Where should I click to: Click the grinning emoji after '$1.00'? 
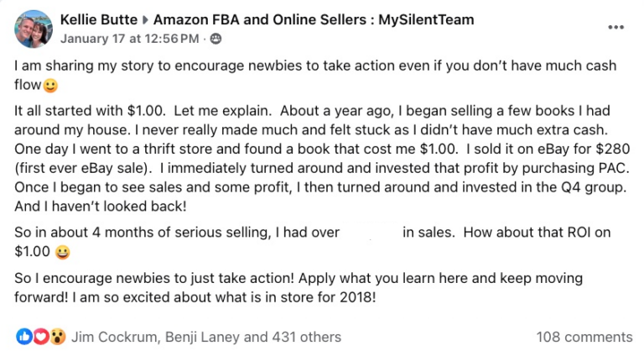pos(62,252)
